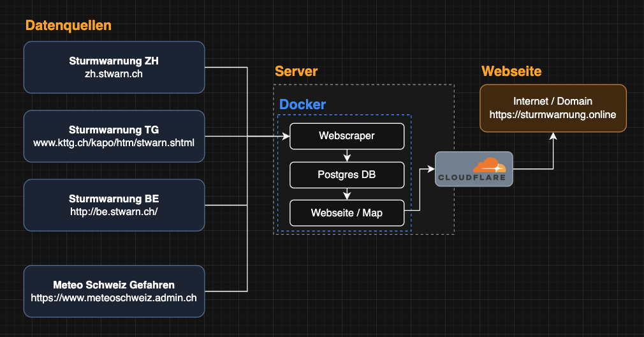Click the Datenquellen heading
Viewport: 644px width, 337px height.
coord(68,26)
